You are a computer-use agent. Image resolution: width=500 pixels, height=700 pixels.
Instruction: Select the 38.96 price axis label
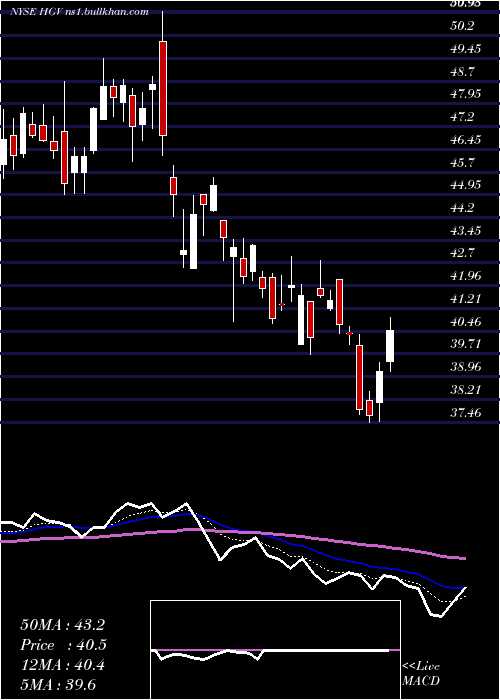(x=466, y=367)
